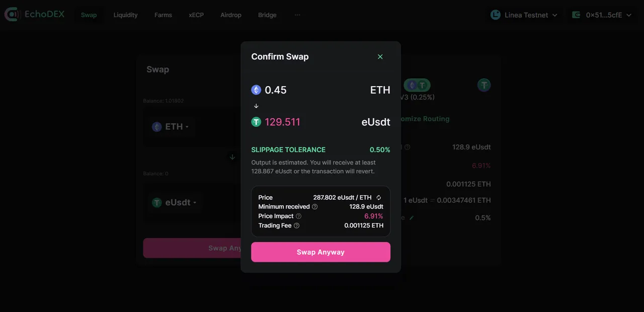This screenshot has height=312, width=644.
Task: Click the 128.9 eUsdt minimum received in dialog
Action: tap(366, 207)
